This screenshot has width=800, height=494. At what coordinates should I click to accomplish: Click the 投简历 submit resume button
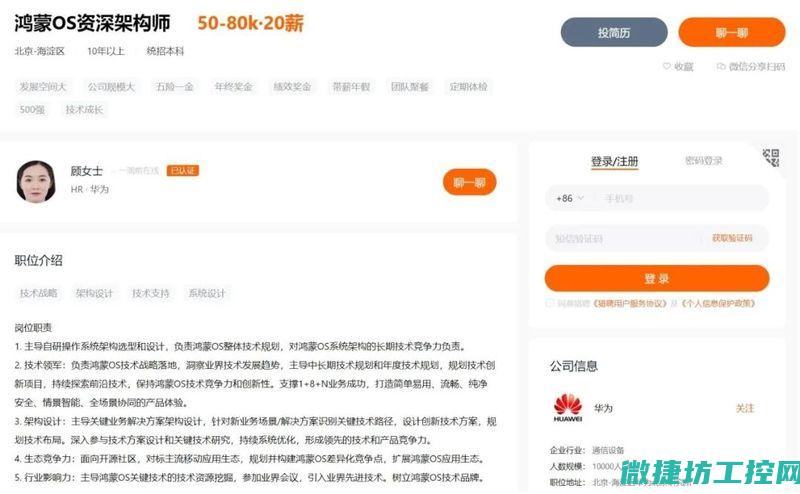click(x=614, y=32)
